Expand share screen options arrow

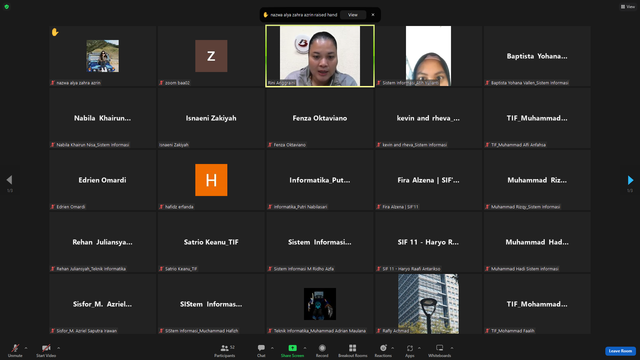point(305,348)
